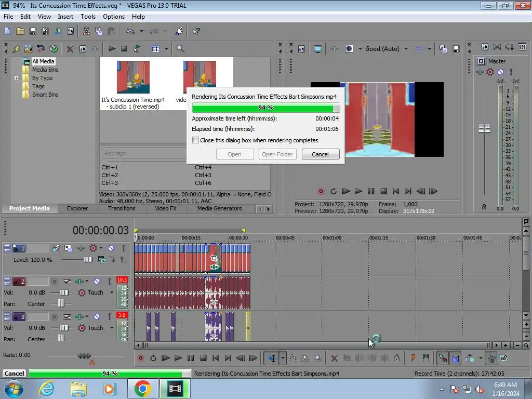This screenshot has height=399, width=532.
Task: Open the Undo history dropdown arrow
Action: pos(141,31)
